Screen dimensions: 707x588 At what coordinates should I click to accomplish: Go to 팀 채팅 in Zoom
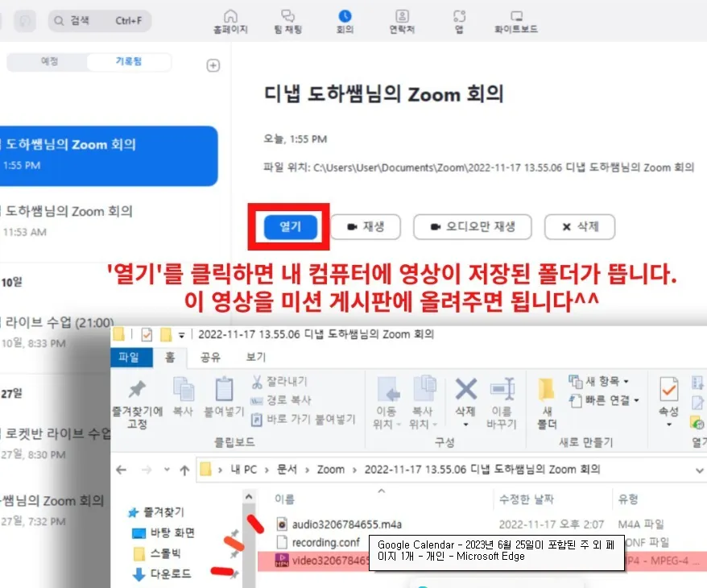pos(287,21)
